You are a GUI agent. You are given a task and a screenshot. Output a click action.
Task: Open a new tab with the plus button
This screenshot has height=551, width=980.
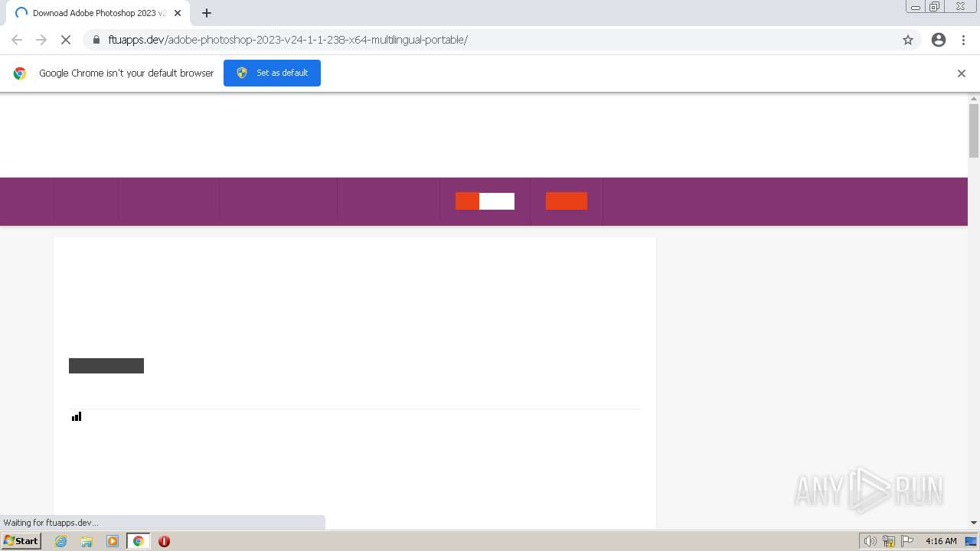point(207,13)
